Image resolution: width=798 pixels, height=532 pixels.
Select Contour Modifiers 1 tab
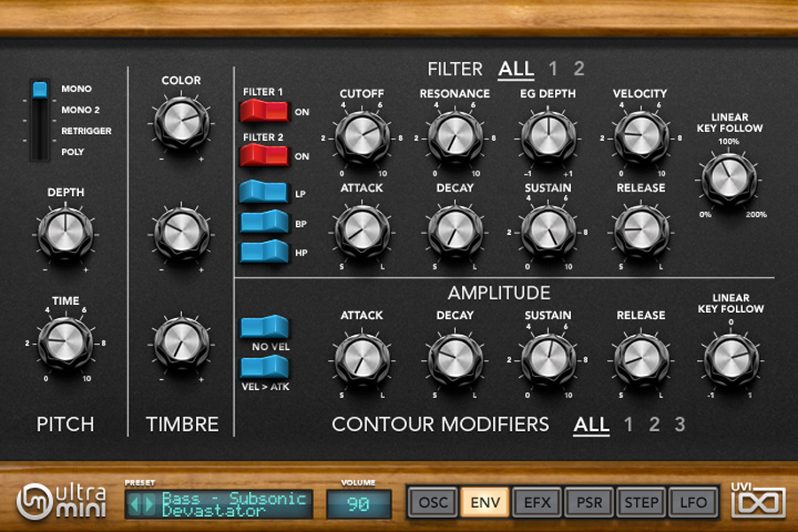coord(628,424)
